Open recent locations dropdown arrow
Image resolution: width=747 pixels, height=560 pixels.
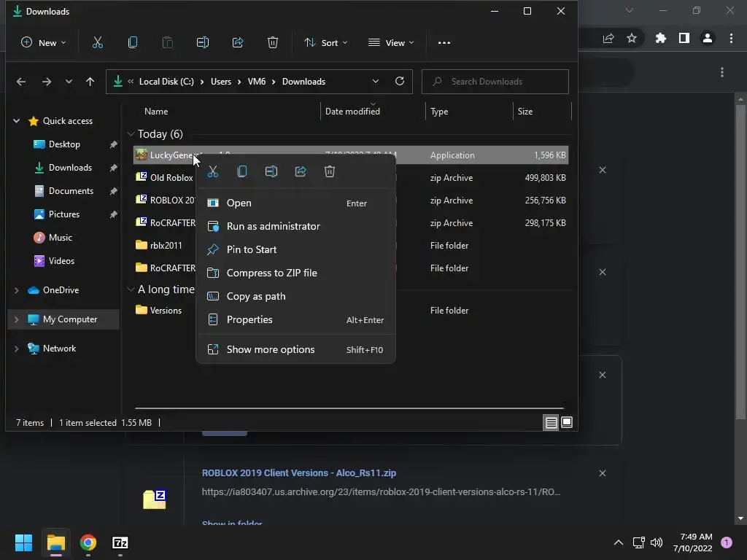point(69,82)
